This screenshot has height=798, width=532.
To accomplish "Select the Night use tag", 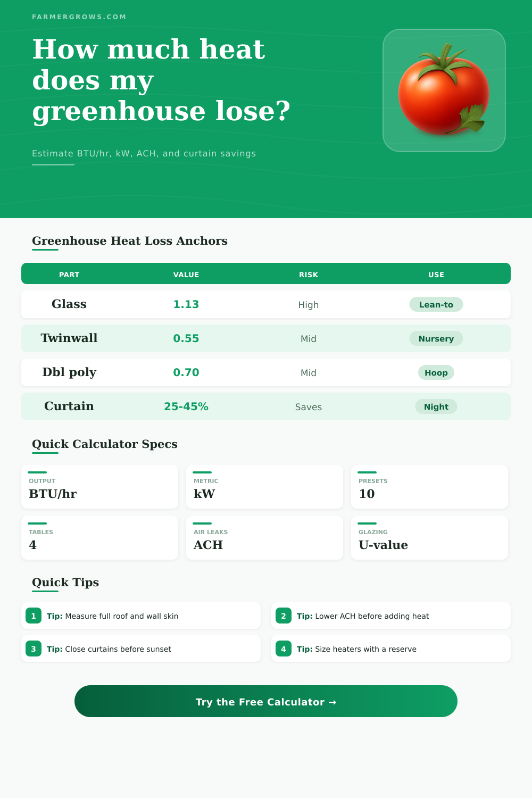I will (436, 406).
